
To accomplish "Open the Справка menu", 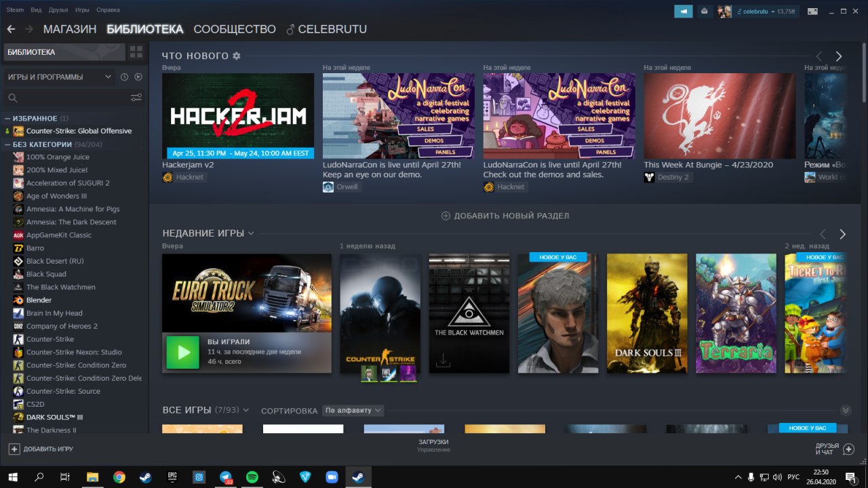I will [x=108, y=10].
